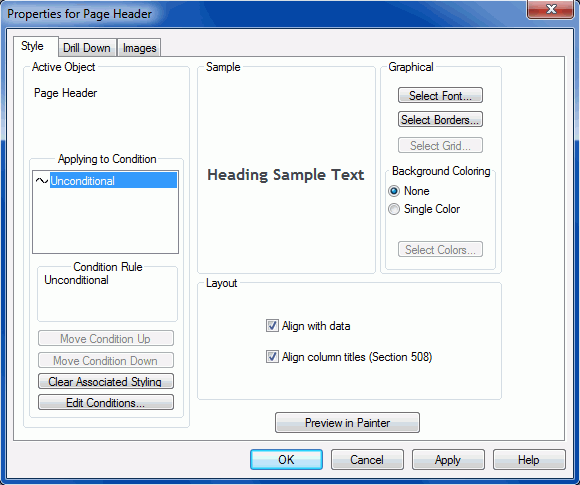Uncheck Align column titles (Section 508)
The height and width of the screenshot is (485, 580).
[272, 357]
